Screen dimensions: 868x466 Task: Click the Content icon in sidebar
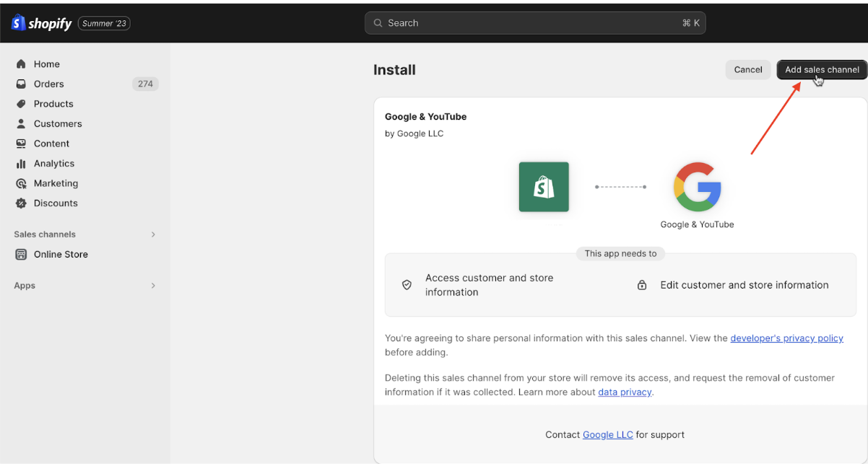21,144
